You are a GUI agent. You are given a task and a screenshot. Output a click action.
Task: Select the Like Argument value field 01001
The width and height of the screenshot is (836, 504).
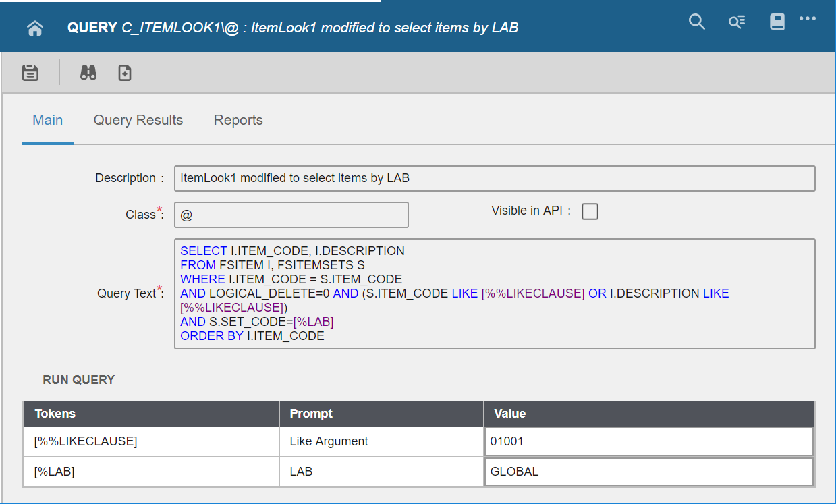click(x=648, y=442)
